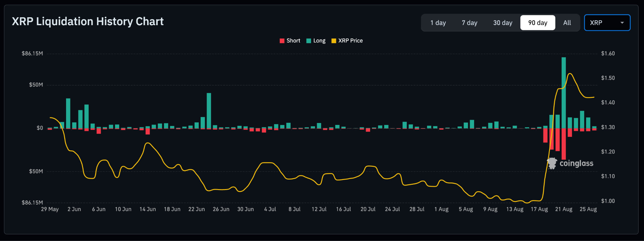
Task: Toggle the Short series legend item
Action: [290, 41]
